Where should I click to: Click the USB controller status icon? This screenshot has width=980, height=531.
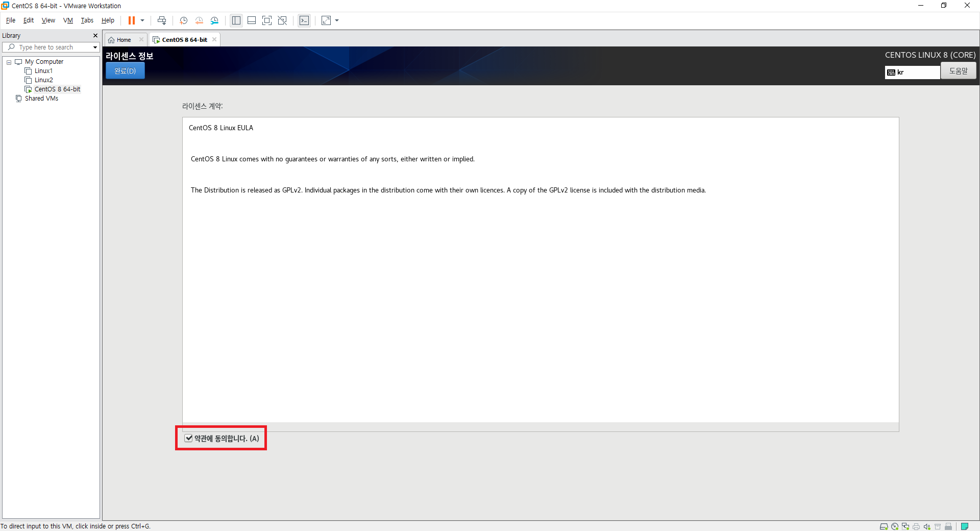click(x=948, y=526)
